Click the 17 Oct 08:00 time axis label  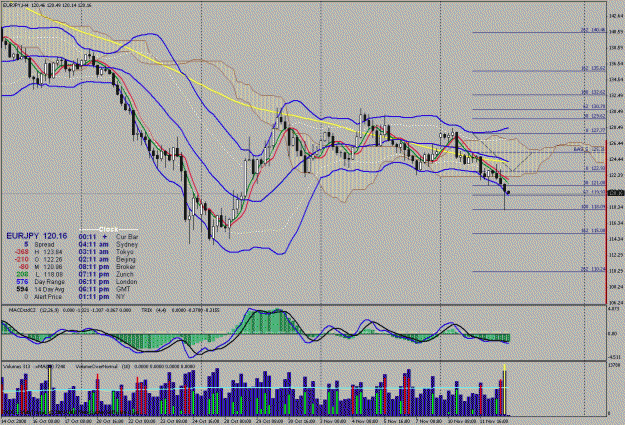pyautogui.click(x=78, y=421)
